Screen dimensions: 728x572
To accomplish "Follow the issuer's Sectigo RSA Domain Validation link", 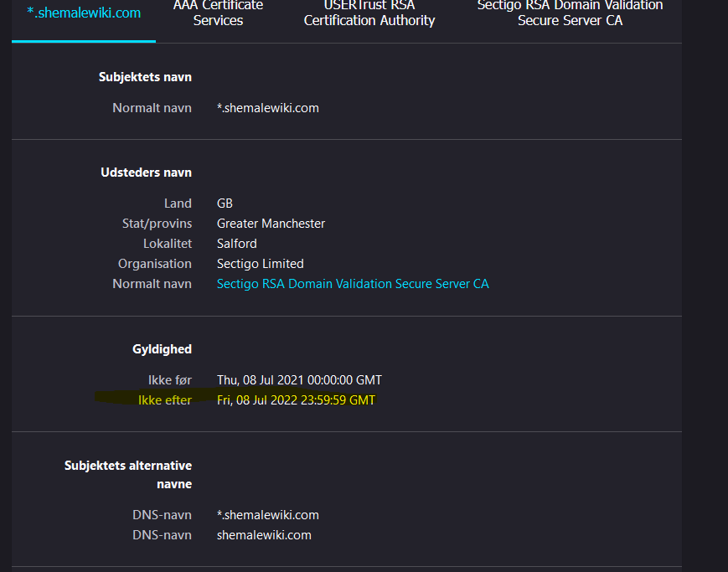I will (353, 284).
